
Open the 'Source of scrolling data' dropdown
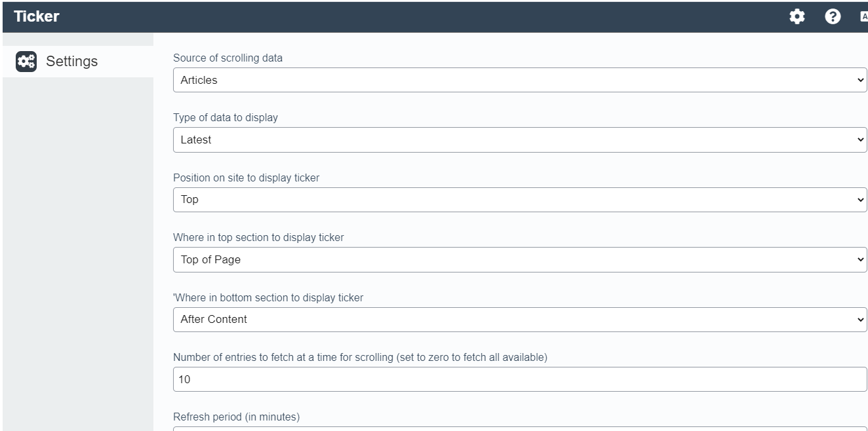pyautogui.click(x=519, y=80)
